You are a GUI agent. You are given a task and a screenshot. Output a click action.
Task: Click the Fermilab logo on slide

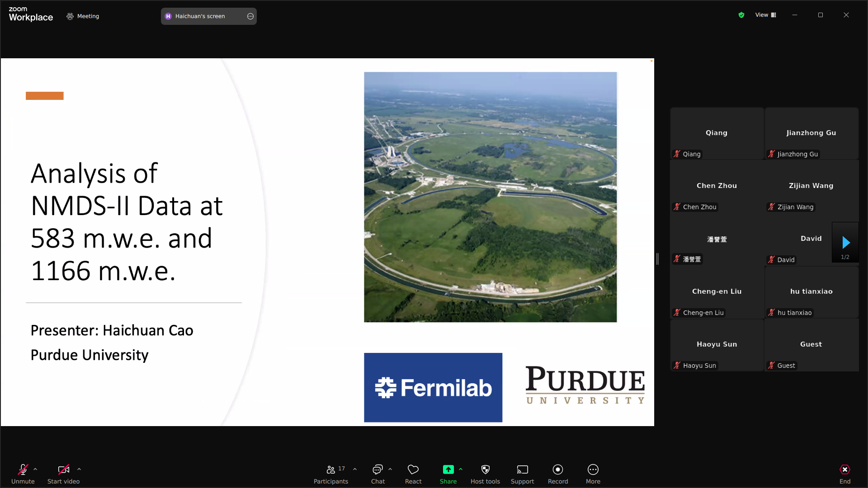(x=433, y=387)
